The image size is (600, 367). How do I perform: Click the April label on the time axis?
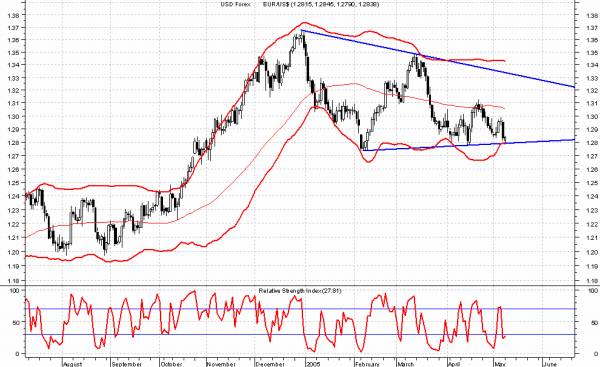455,364
